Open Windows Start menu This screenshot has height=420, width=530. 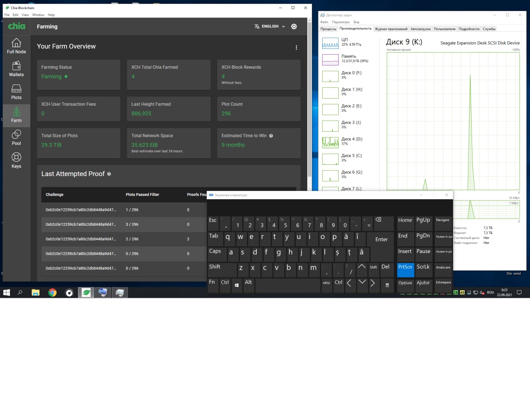pos(7,292)
